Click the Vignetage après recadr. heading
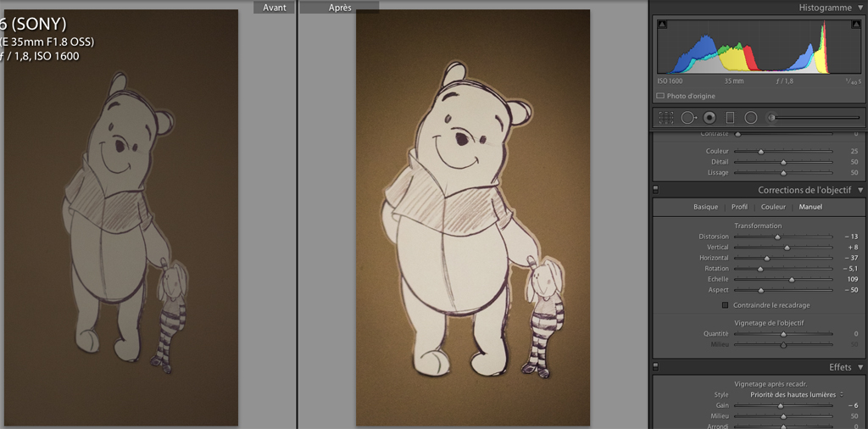This screenshot has height=429, width=868. 769,383
